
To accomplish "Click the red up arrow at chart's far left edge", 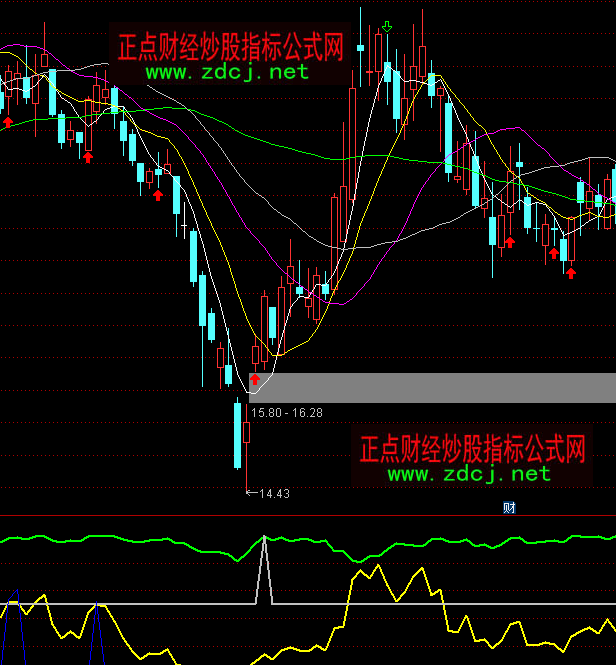I will pyautogui.click(x=8, y=121).
